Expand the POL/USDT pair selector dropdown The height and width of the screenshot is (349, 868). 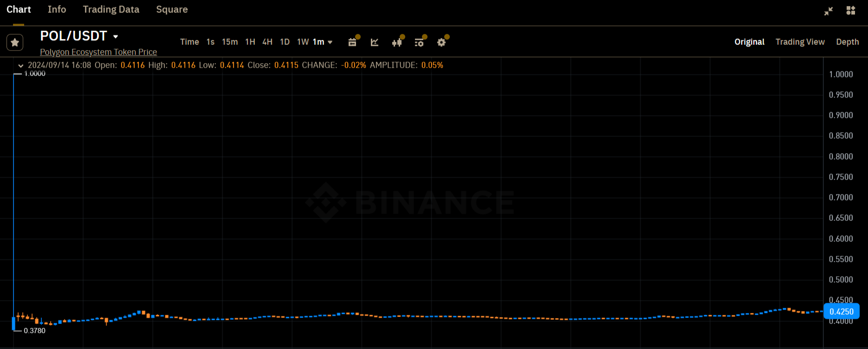pyautogui.click(x=116, y=36)
